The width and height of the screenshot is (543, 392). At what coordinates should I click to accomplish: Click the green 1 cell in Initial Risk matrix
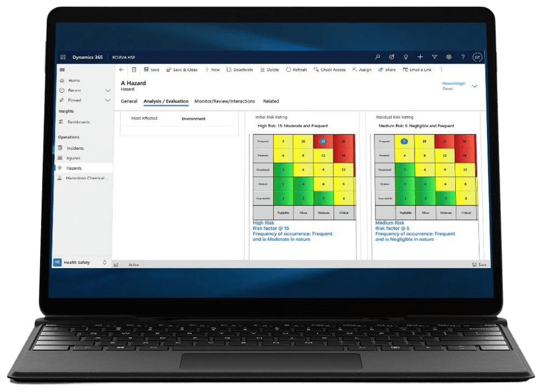[x=283, y=198]
